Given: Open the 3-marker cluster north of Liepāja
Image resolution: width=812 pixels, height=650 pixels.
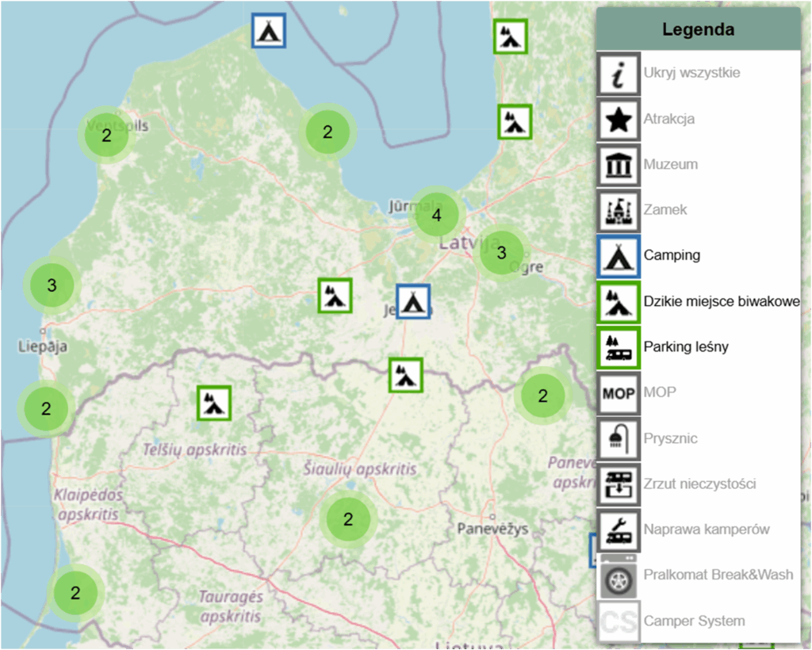Looking at the screenshot, I should 52,285.
